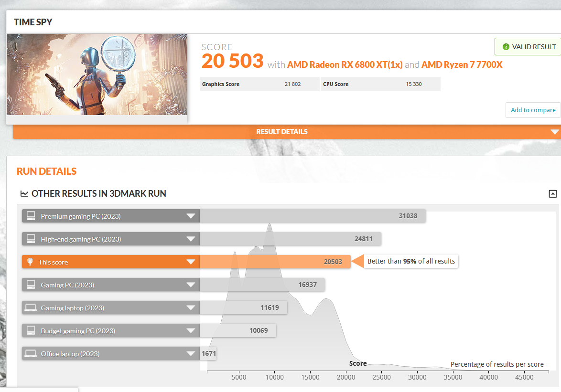Click the CPU Score label
The image size is (561, 392).
tap(335, 84)
